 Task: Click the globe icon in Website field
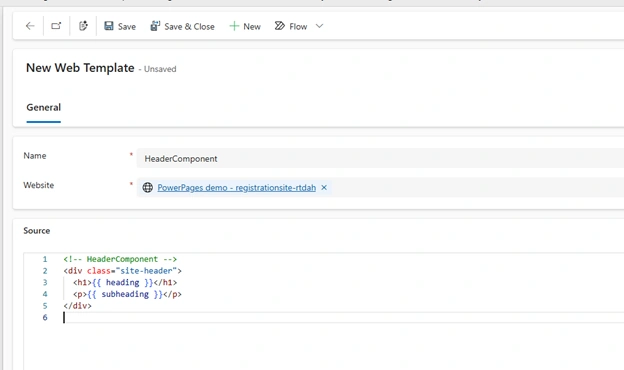pos(148,187)
